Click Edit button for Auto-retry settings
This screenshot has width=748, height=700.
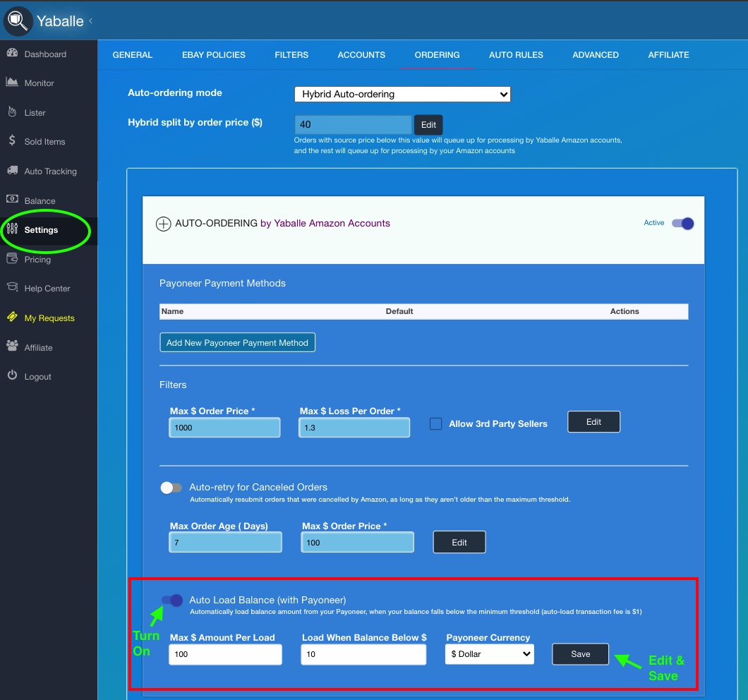point(459,543)
